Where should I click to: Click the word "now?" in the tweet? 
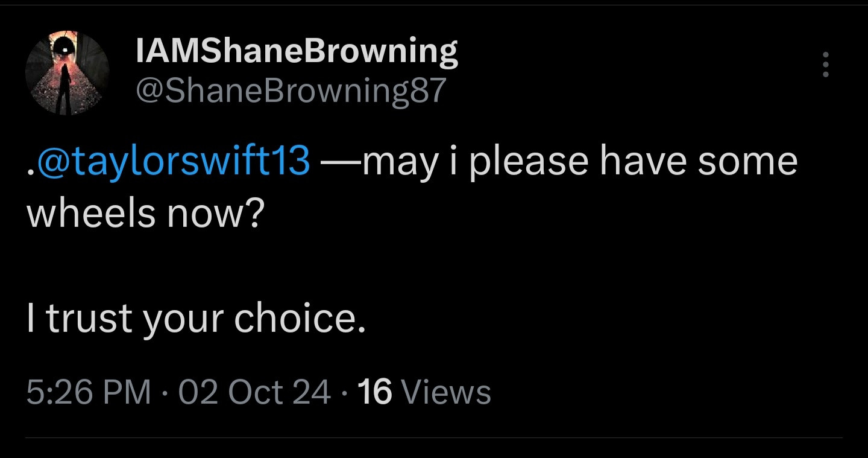pyautogui.click(x=215, y=214)
